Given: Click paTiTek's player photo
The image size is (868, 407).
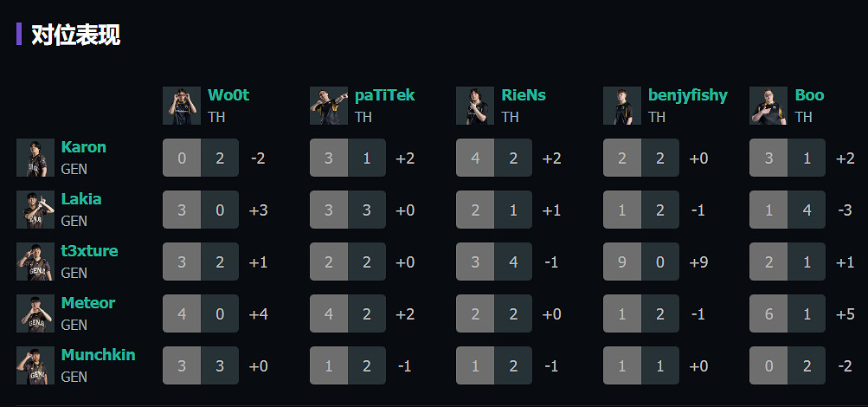Looking at the screenshot, I should 329,106.
